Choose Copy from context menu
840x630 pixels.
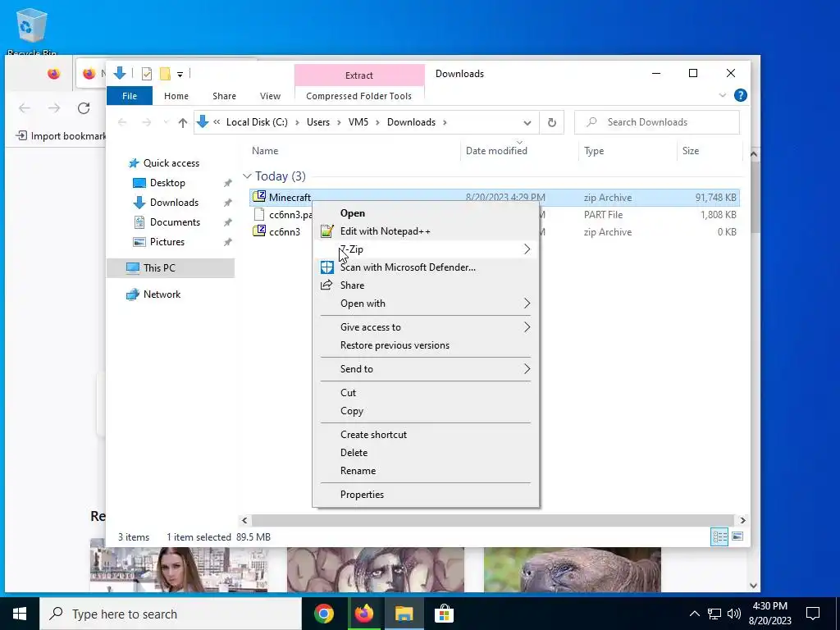pyautogui.click(x=426, y=411)
